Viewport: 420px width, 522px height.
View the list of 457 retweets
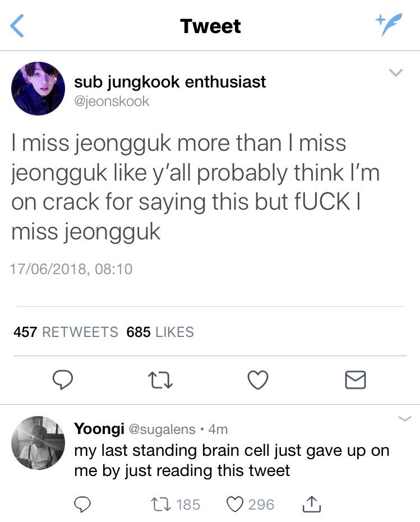click(66, 332)
